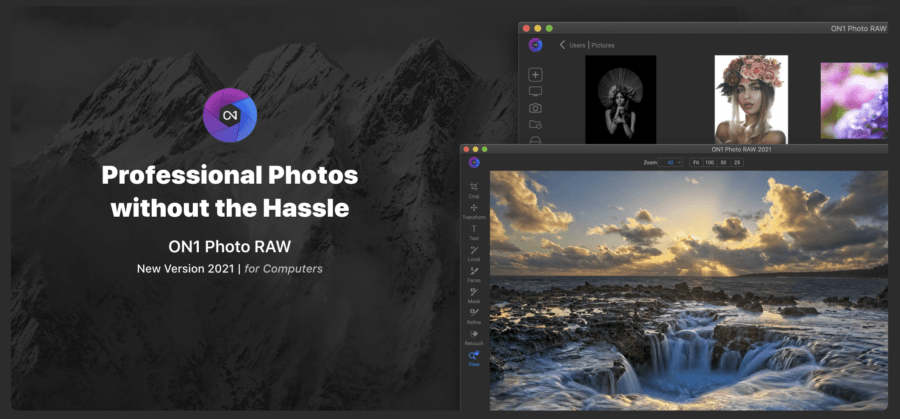Set zoom to 50
Image resolution: width=900 pixels, height=419 pixels.
[x=723, y=162]
